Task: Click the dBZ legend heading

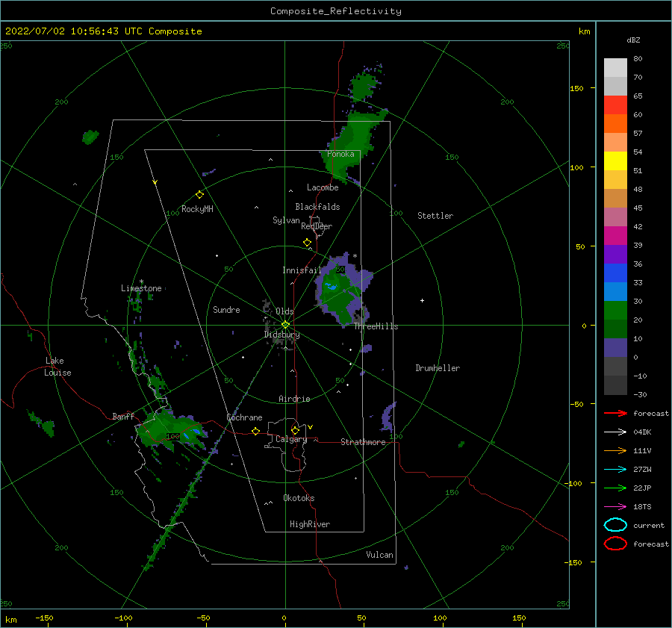Action: [633, 40]
